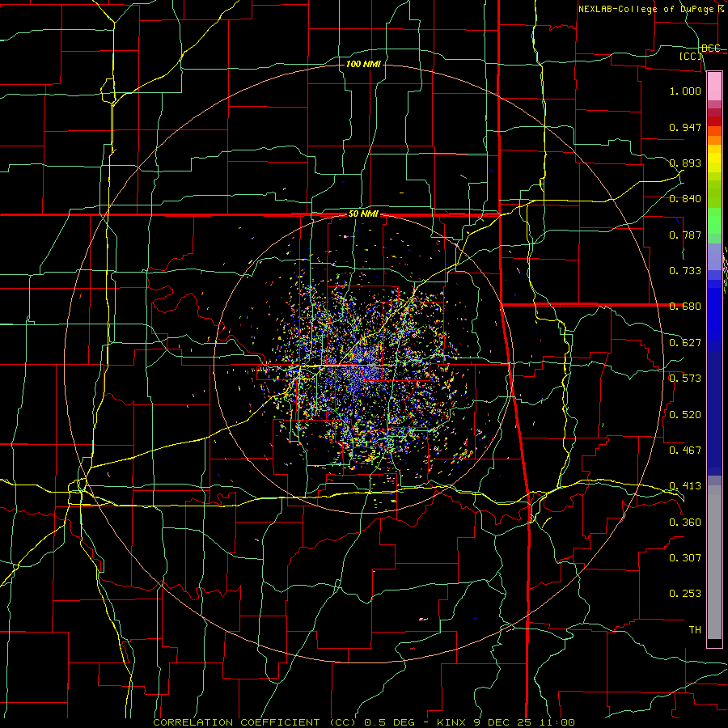The width and height of the screenshot is (728, 728).
Task: Click the 0.573 color scale value
Action: pos(685,379)
